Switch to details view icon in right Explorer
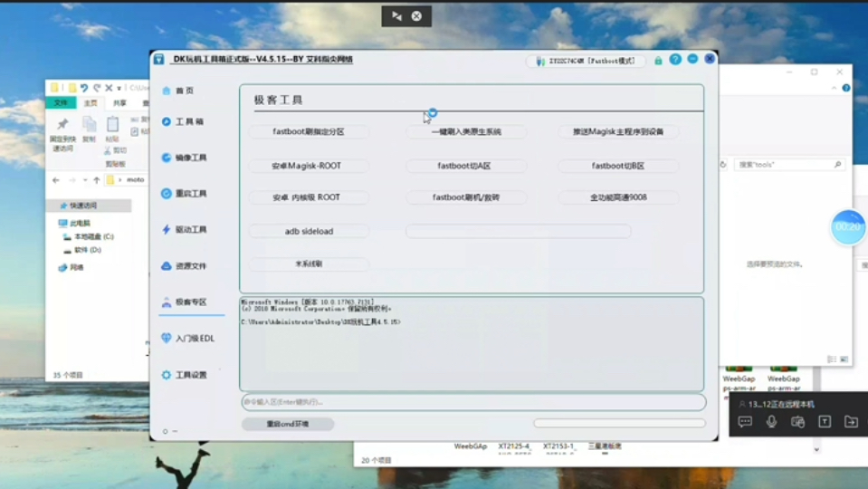This screenshot has height=489, width=868. click(x=832, y=360)
